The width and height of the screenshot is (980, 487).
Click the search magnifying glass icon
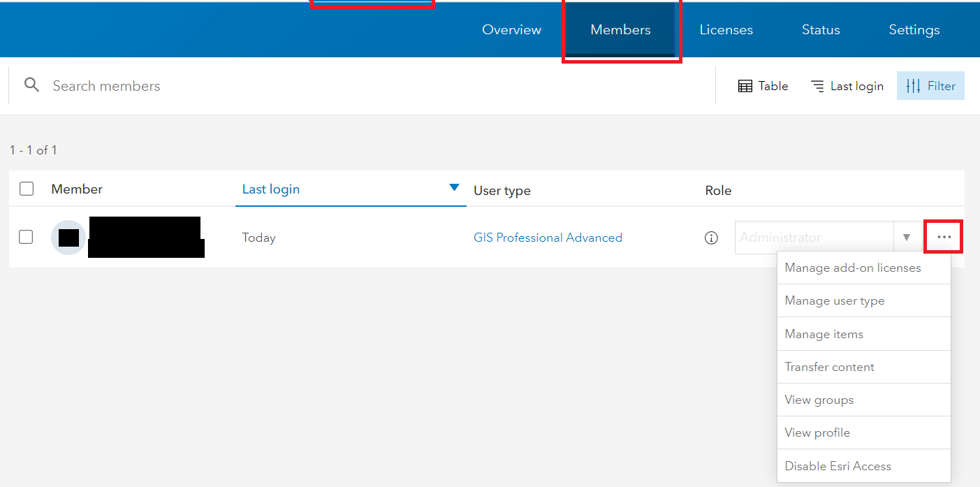tap(31, 85)
